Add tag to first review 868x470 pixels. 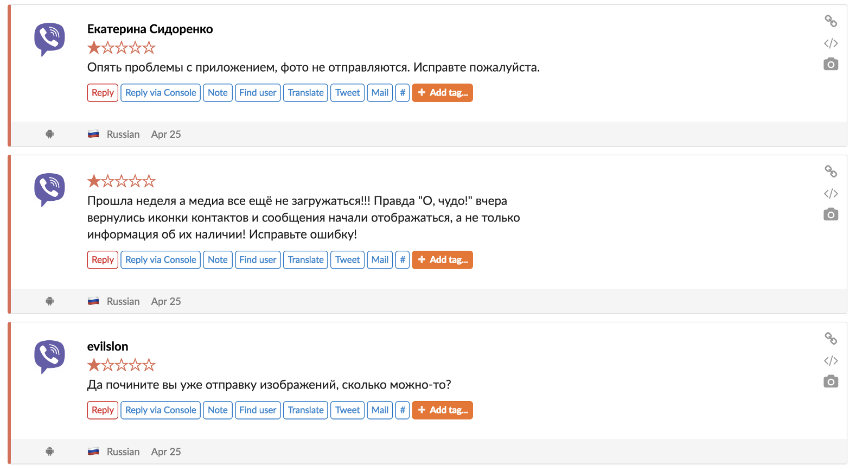point(442,93)
